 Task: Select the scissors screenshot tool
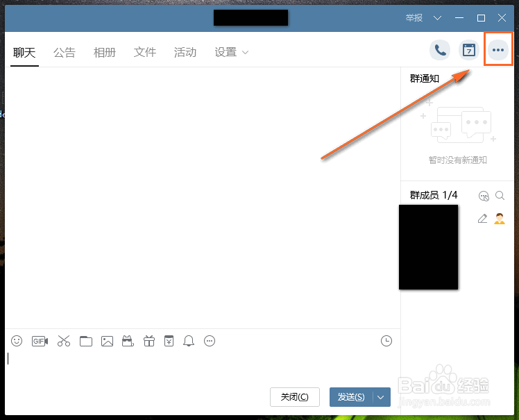(64, 341)
